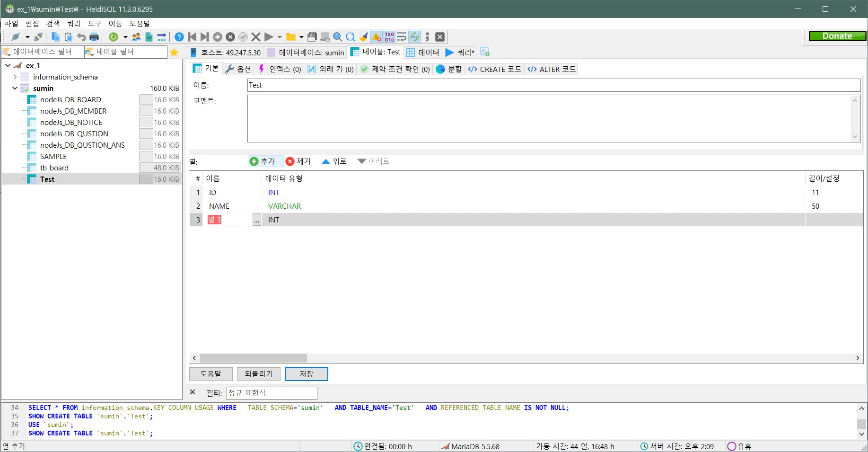
Task: Go to last row icon
Action: (205, 37)
